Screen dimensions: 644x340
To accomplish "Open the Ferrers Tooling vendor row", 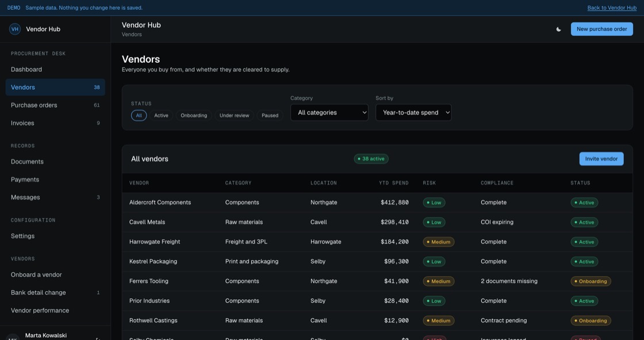I will (x=377, y=281).
